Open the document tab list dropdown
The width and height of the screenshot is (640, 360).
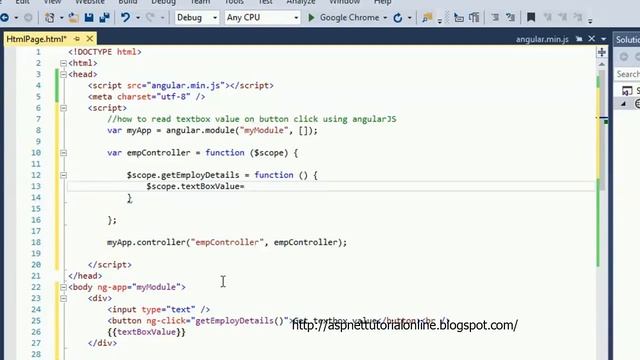point(604,39)
